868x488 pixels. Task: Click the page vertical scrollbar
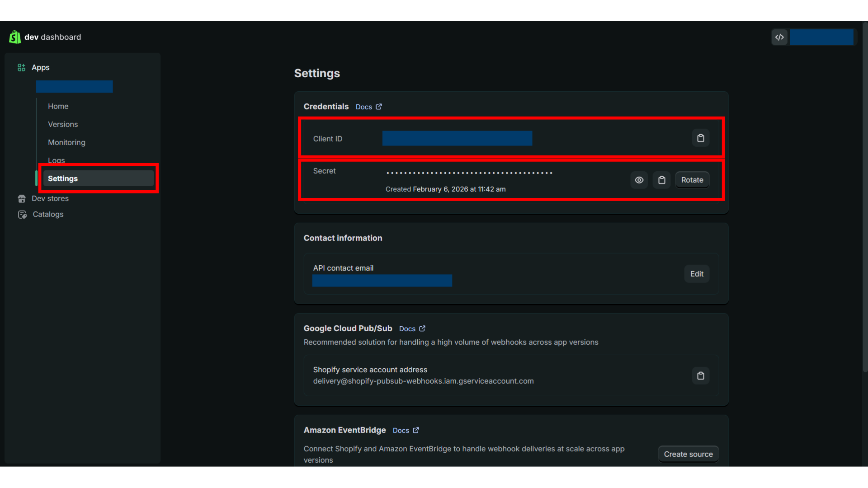pos(865,197)
